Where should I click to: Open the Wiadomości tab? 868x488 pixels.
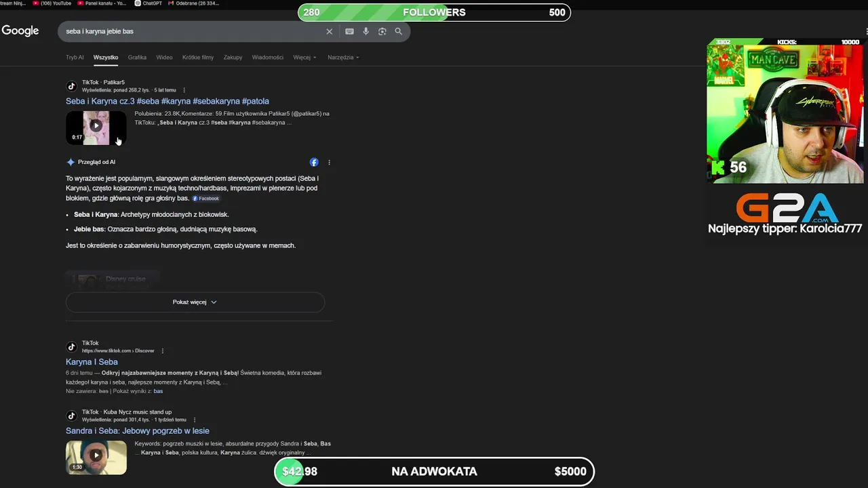[x=268, y=58]
